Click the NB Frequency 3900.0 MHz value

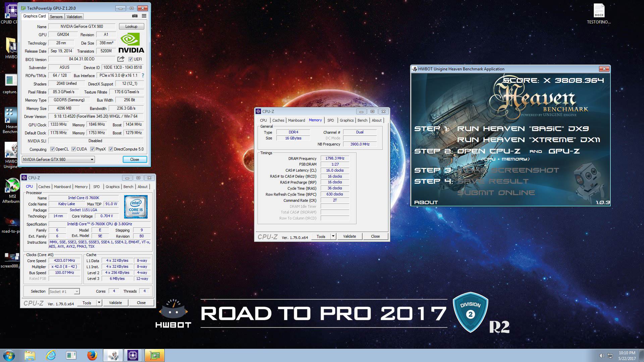pyautogui.click(x=360, y=144)
